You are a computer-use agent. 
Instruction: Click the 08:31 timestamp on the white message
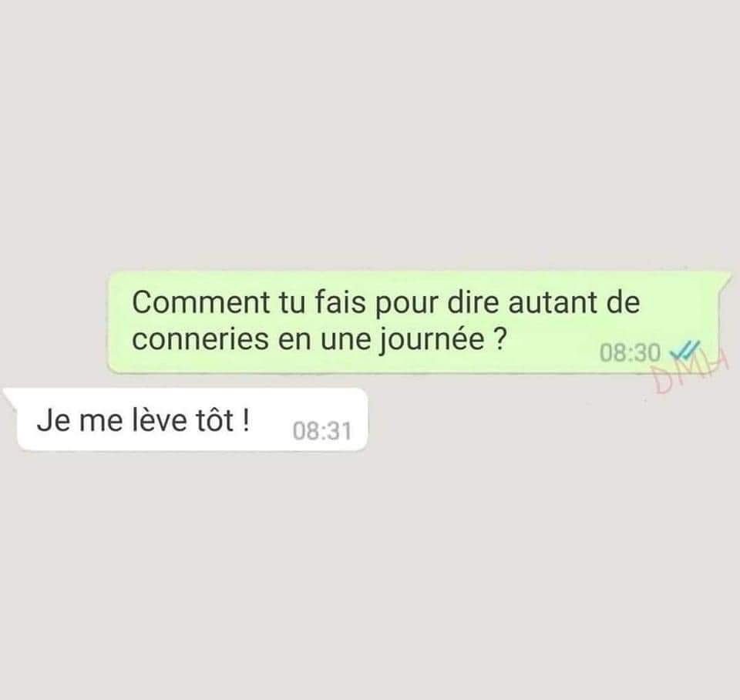click(322, 431)
